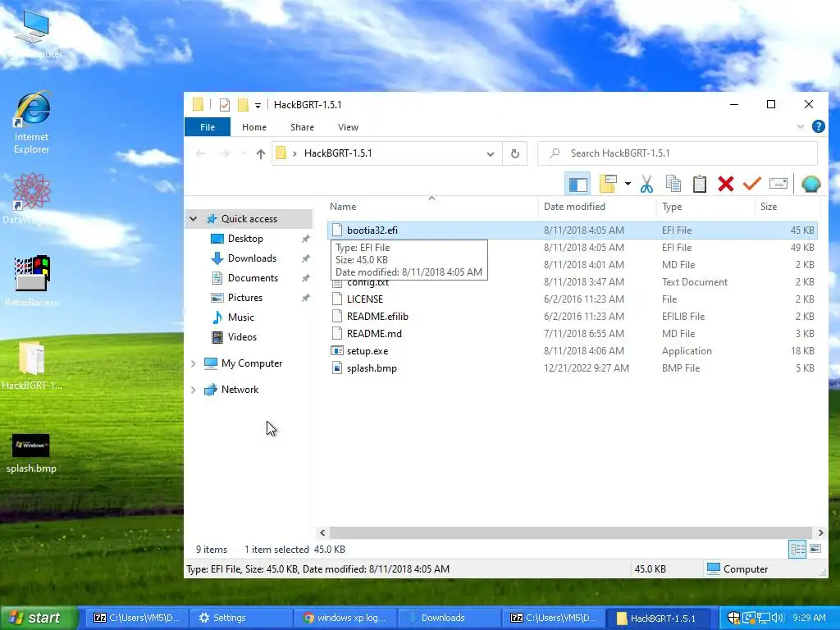This screenshot has height=630, width=840.
Task: Click the volume icon in system tray
Action: click(778, 618)
